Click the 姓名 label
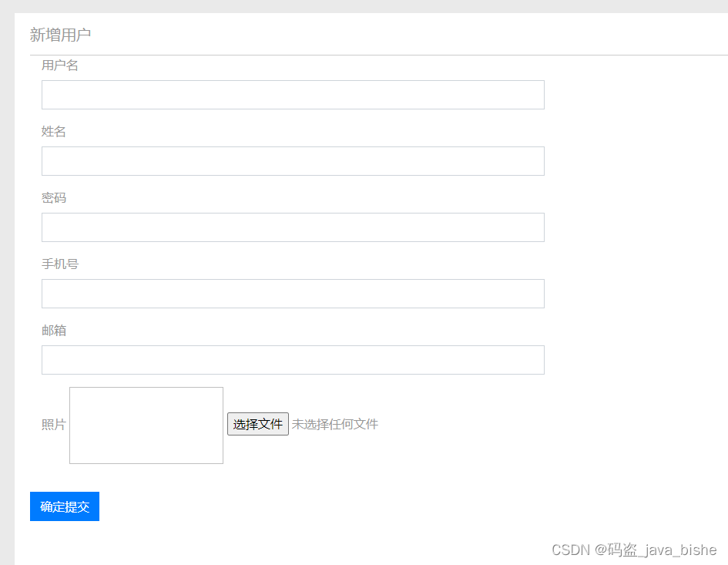The height and width of the screenshot is (565, 728). click(54, 132)
